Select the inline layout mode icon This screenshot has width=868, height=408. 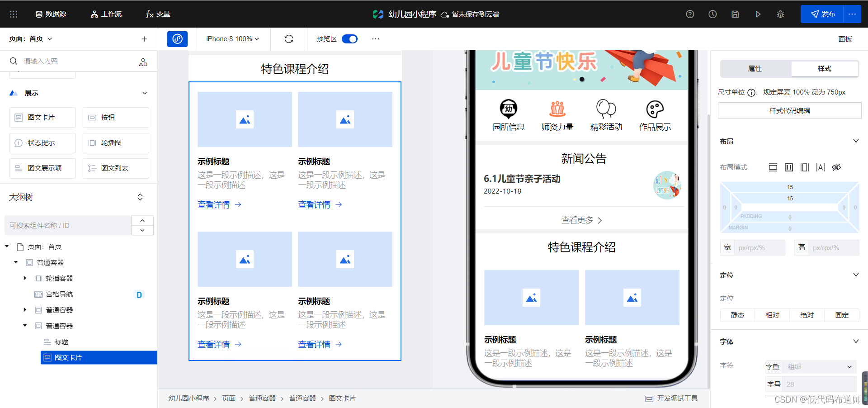[821, 167]
